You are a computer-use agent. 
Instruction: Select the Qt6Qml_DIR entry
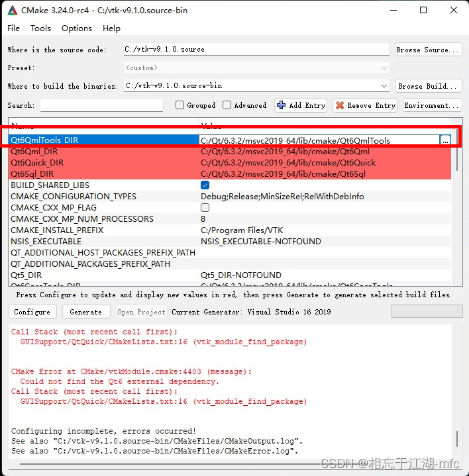pyautogui.click(x=34, y=152)
